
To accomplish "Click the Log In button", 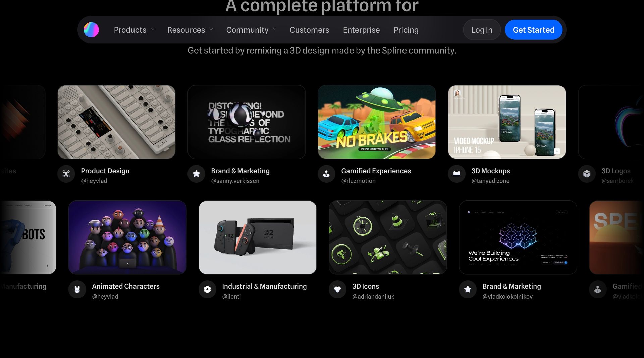I will point(482,30).
